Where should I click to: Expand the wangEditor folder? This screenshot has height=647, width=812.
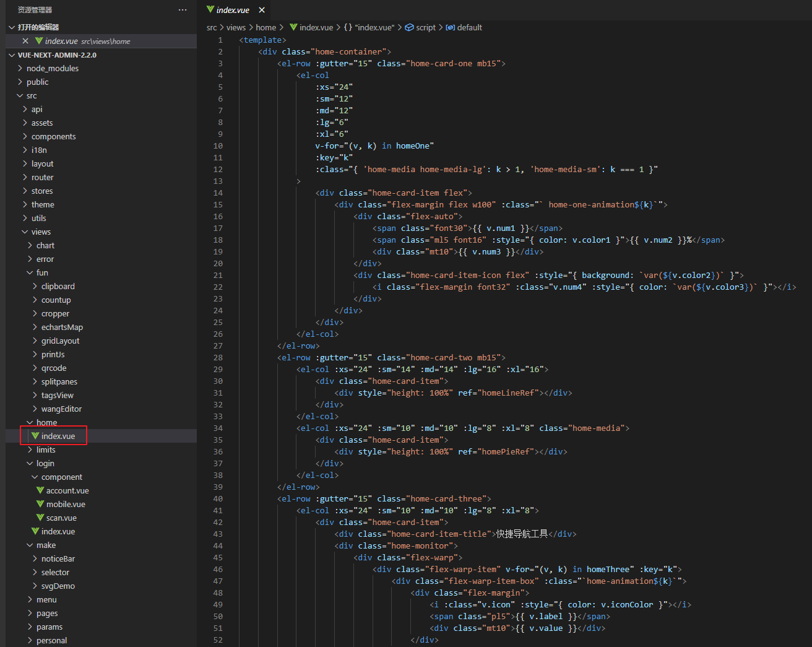point(61,409)
